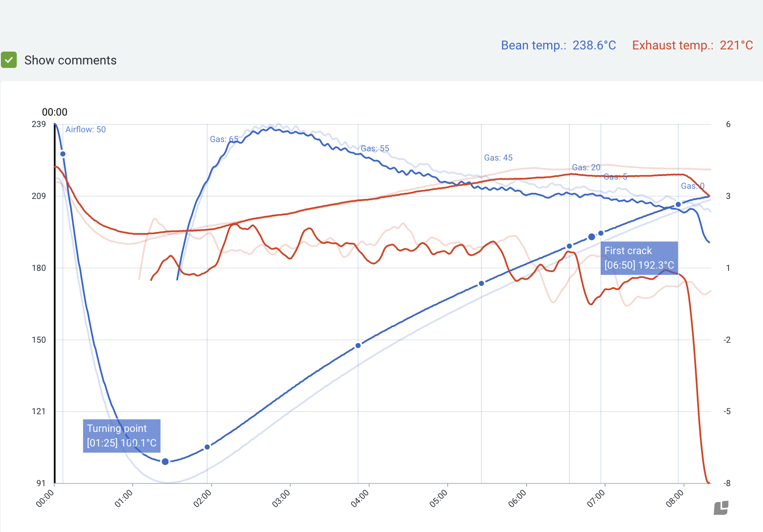Viewport: 763px width, 532px height.
Task: Select the Gas: 5 comment label
Action: point(615,177)
